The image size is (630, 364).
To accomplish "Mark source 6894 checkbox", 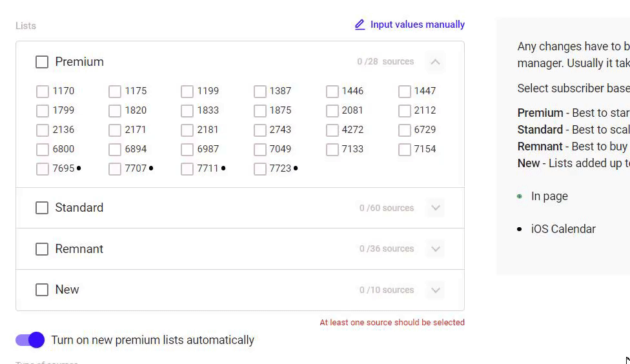I will (x=114, y=150).
